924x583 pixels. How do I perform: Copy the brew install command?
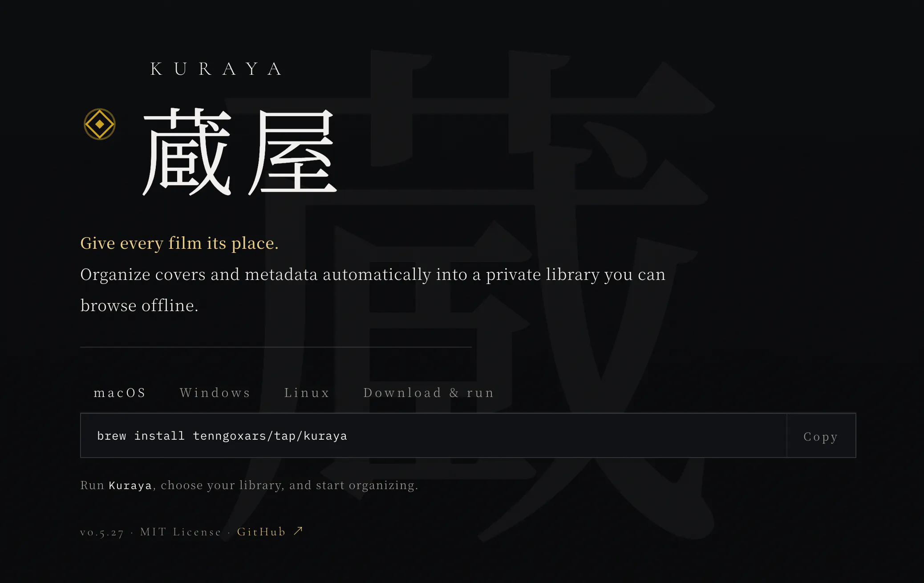point(821,436)
